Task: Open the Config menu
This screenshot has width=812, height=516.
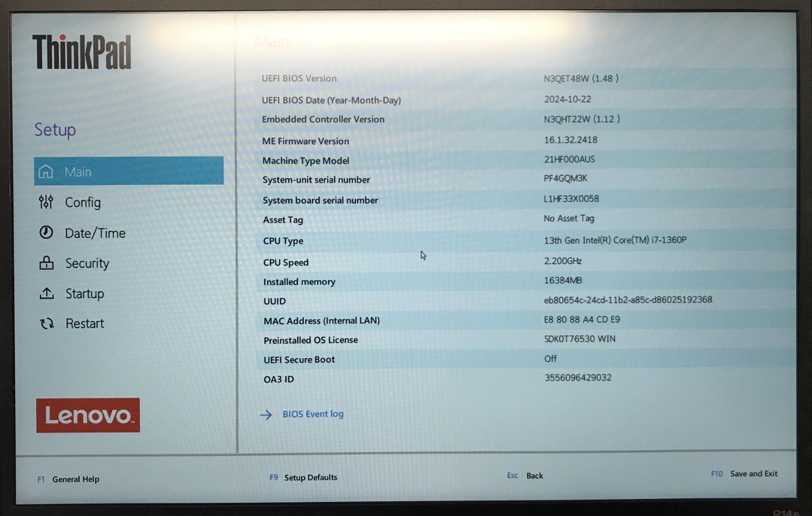Action: (x=83, y=202)
